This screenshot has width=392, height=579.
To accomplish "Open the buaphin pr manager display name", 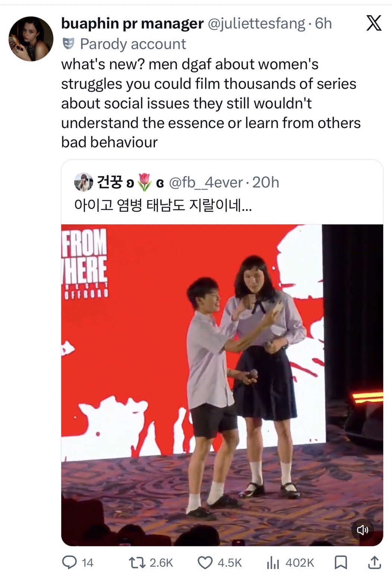I will click(x=132, y=23).
